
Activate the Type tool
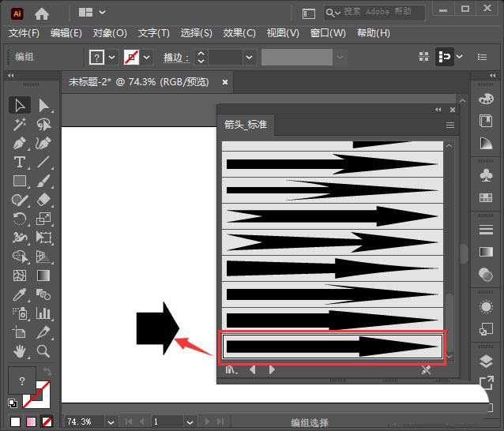coord(20,162)
